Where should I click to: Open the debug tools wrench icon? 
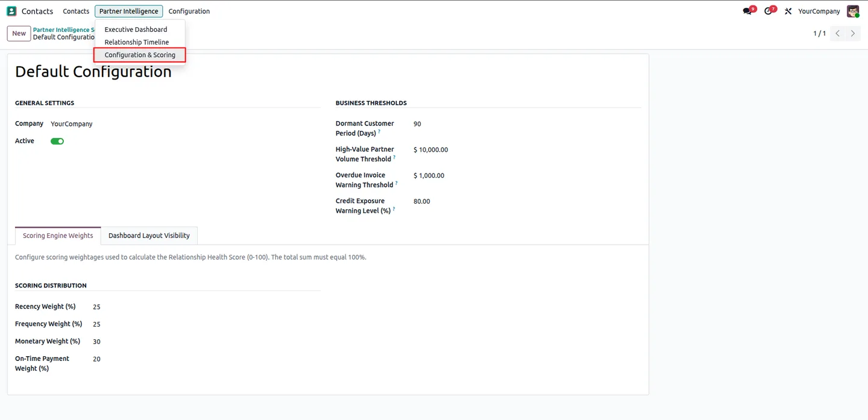pyautogui.click(x=788, y=11)
